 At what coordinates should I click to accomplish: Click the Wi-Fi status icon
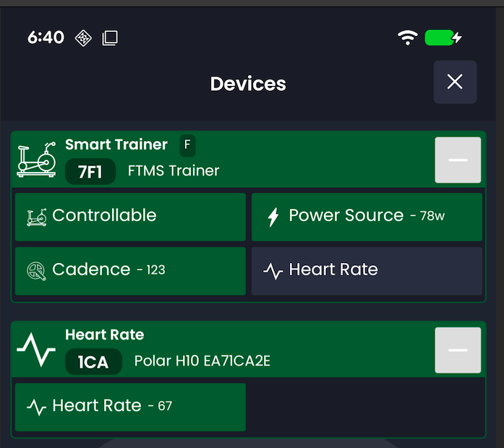[x=408, y=38]
